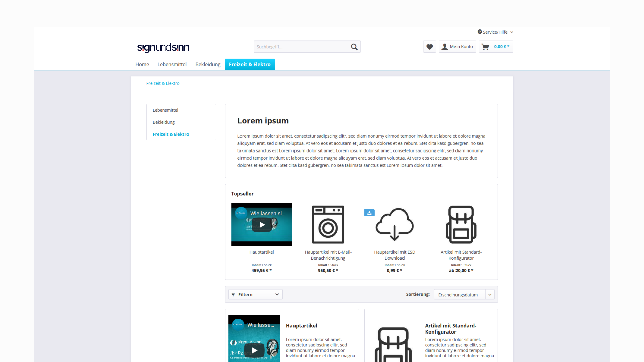Open listing Artikel mit Standard-Konfigurator title
Image resolution: width=644 pixels, height=362 pixels.
pyautogui.click(x=450, y=329)
